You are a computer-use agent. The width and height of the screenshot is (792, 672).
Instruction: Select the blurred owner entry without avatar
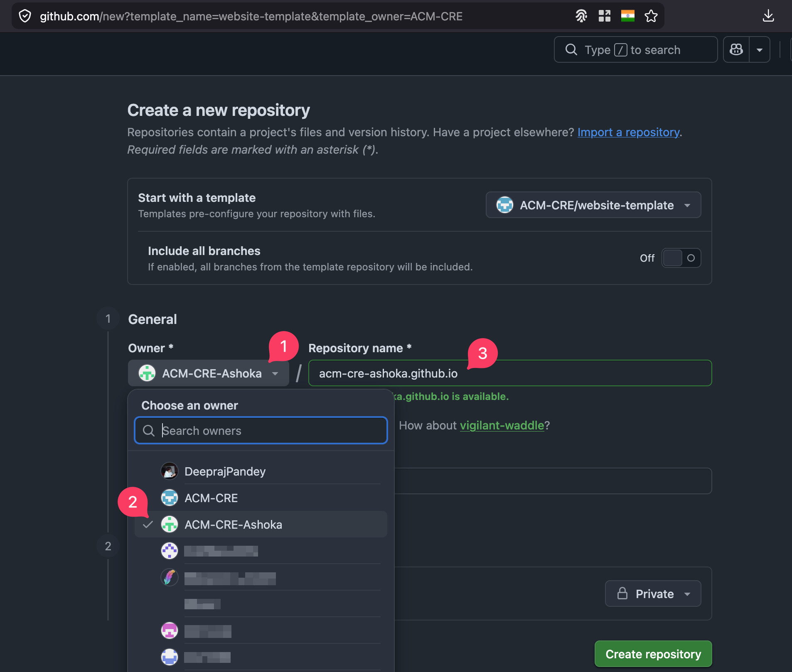pos(261,604)
